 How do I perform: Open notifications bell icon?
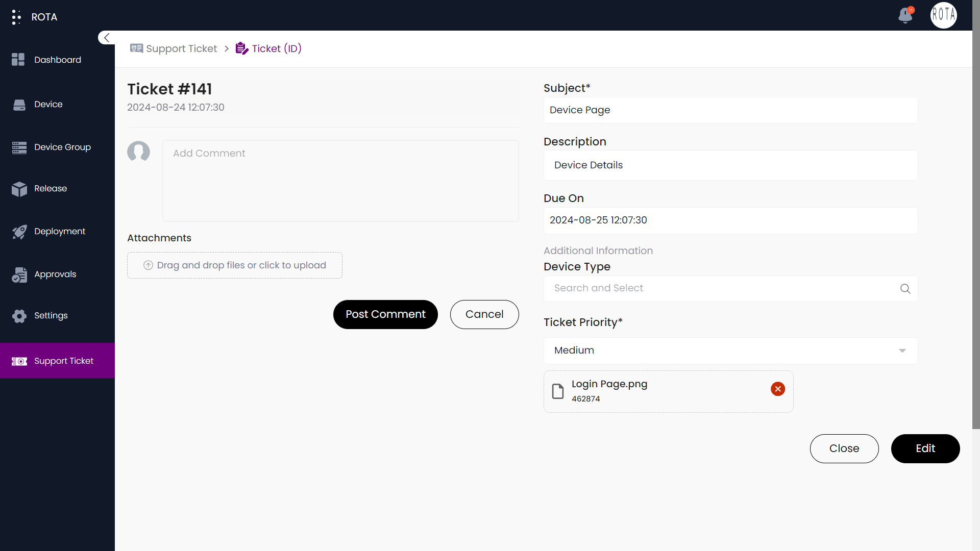click(905, 15)
